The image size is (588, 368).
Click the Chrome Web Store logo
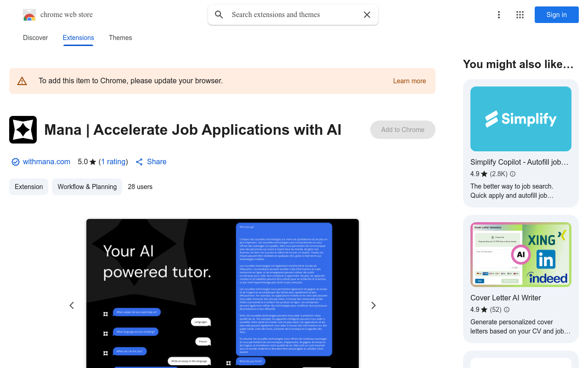pos(29,15)
